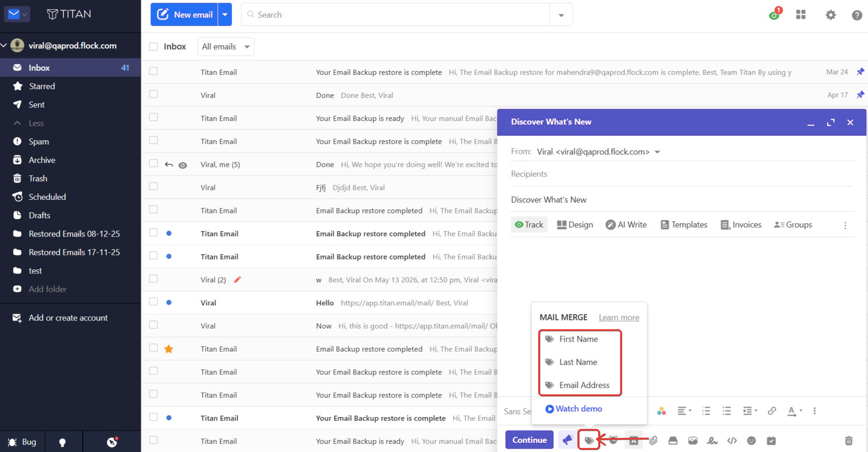Viewport: 868px width, 452px height.
Task: Open the Groups tab
Action: [x=793, y=225]
